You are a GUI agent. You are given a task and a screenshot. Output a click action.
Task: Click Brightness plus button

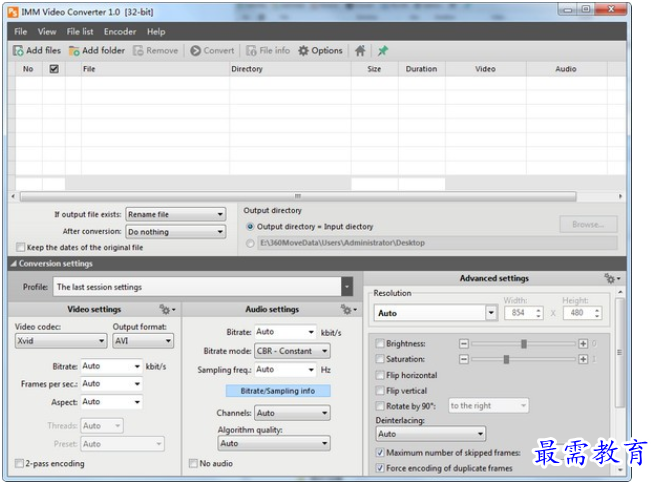583,344
